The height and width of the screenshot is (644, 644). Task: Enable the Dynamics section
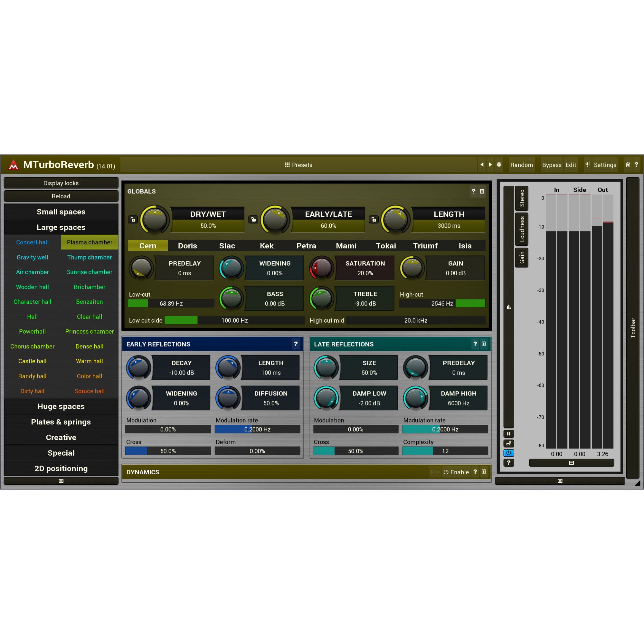pos(456,472)
